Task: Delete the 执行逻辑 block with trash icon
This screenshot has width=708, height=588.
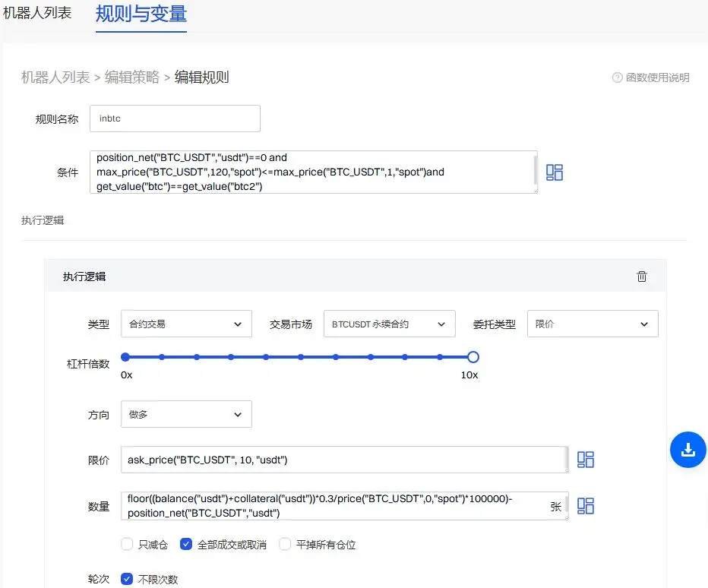Action: point(642,277)
